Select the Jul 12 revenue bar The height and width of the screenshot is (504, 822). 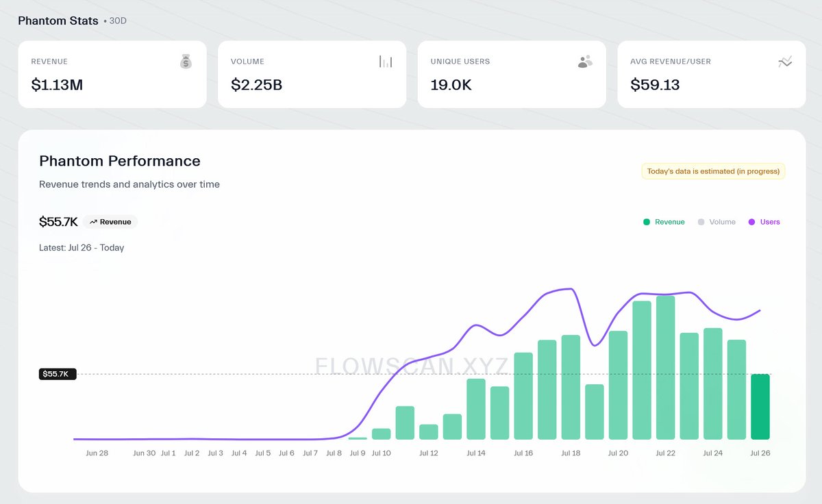click(x=429, y=432)
